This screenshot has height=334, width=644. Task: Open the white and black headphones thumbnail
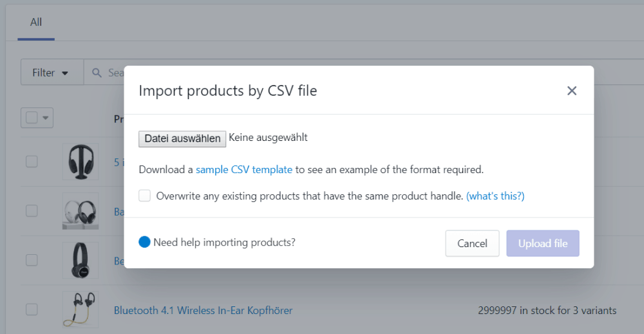coord(80,211)
